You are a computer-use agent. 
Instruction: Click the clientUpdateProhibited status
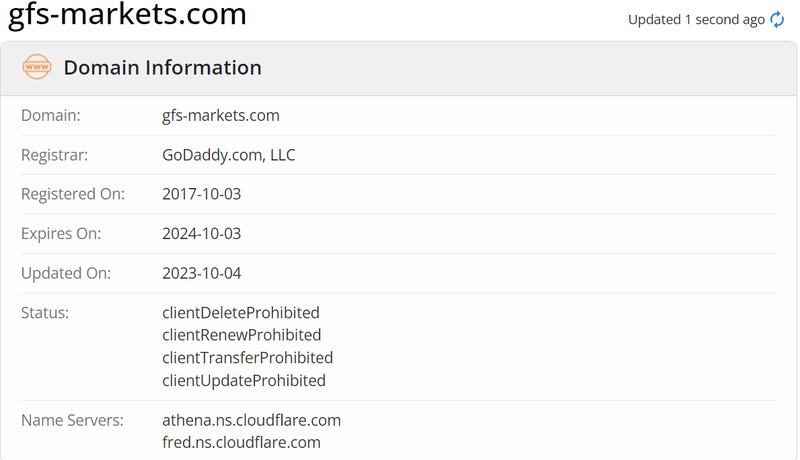(x=244, y=380)
